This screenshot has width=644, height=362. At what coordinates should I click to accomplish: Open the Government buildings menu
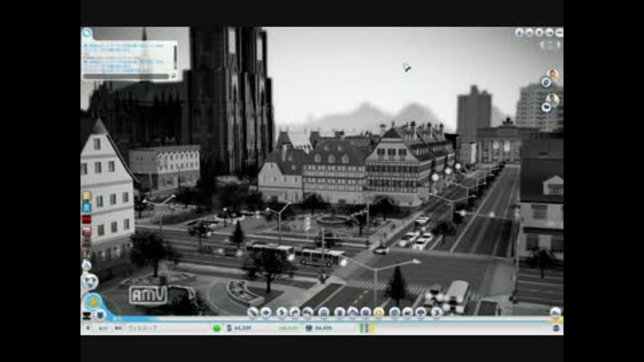[x=323, y=313]
